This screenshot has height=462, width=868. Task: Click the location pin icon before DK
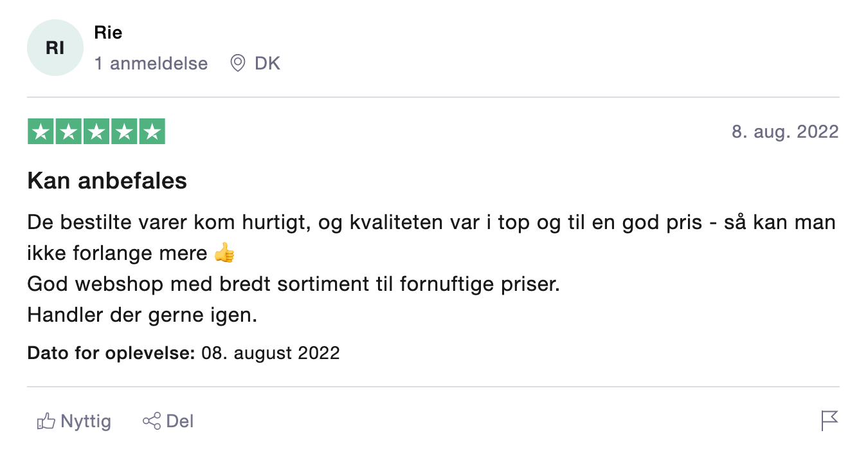pos(238,64)
